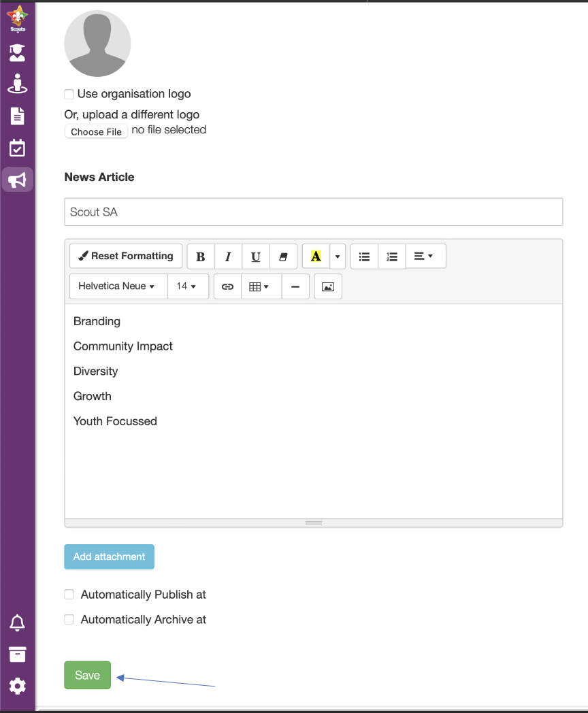Click the editor resize handle bar

click(x=313, y=523)
